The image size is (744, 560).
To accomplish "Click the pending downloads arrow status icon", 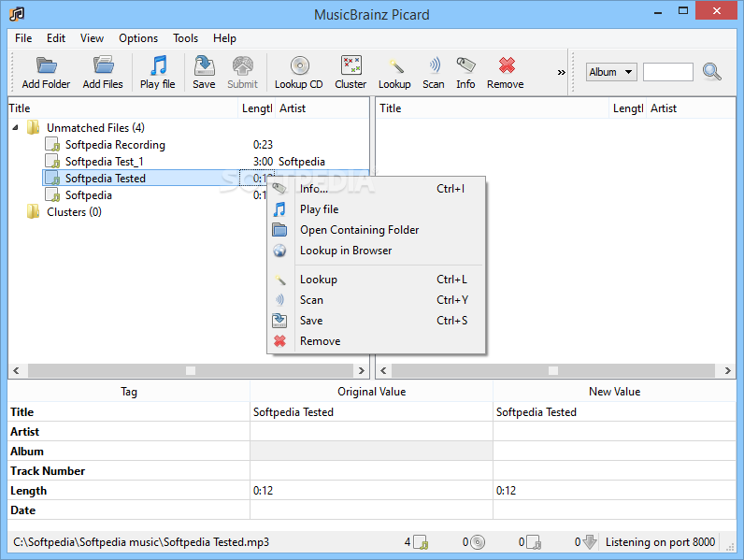I will pos(589,542).
